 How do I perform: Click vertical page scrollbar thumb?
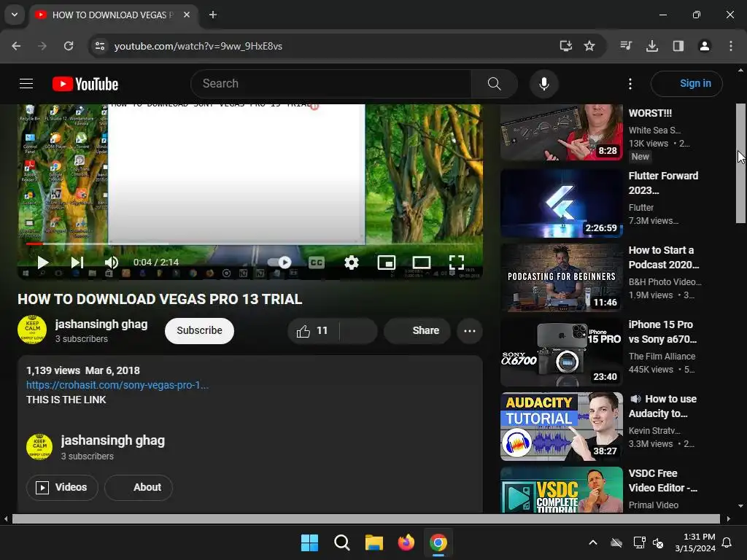pos(740,163)
